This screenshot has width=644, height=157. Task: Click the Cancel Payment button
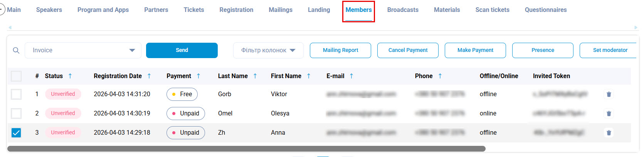pyautogui.click(x=408, y=50)
